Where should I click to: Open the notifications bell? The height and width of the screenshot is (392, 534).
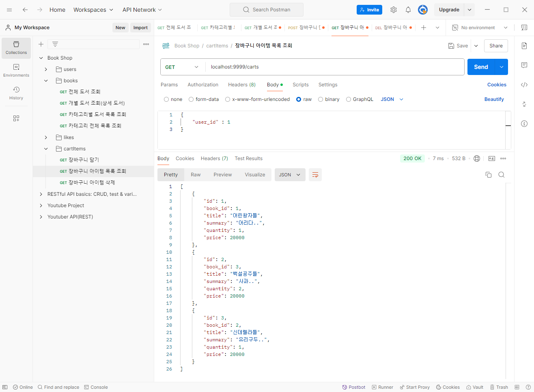coord(408,10)
